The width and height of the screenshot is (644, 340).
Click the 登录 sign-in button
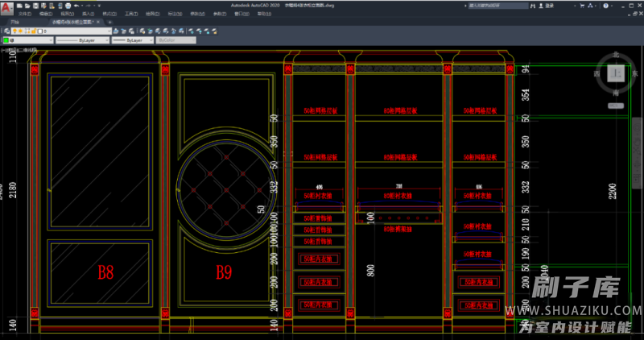pos(549,5)
